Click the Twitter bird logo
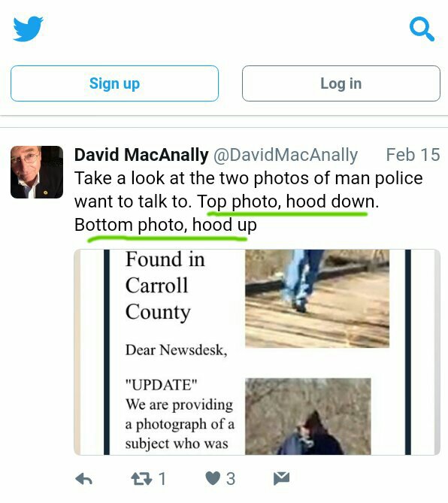 coord(29,29)
